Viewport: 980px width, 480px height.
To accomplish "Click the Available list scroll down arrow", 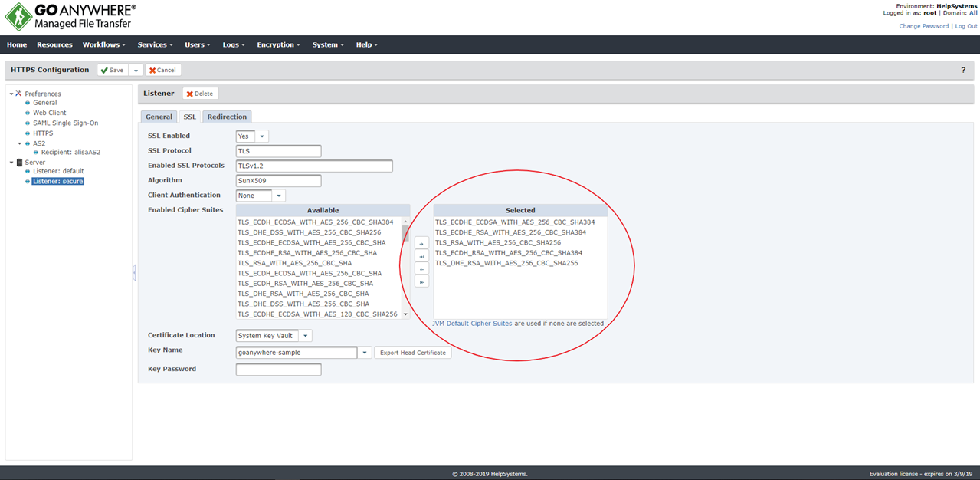I will [x=406, y=314].
